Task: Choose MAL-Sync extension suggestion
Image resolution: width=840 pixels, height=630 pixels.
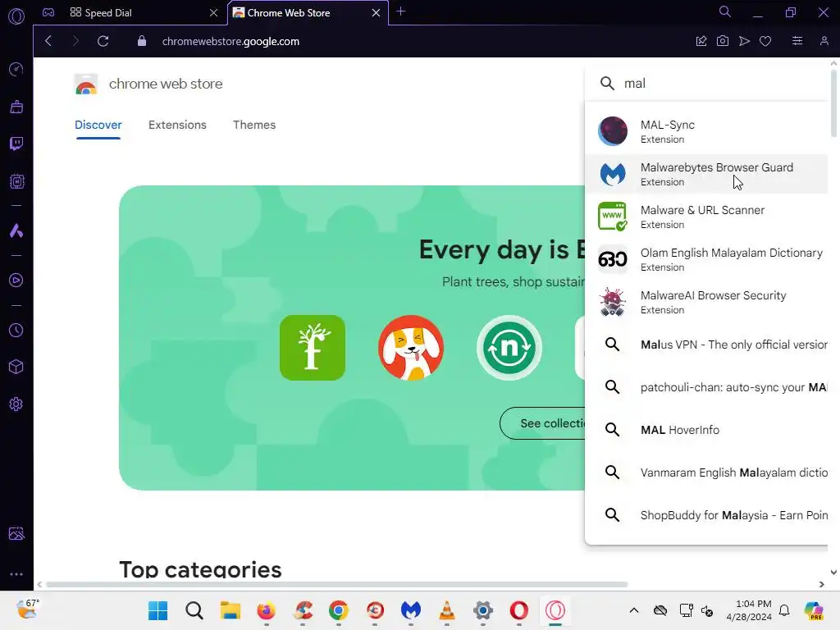Action: tap(706, 131)
